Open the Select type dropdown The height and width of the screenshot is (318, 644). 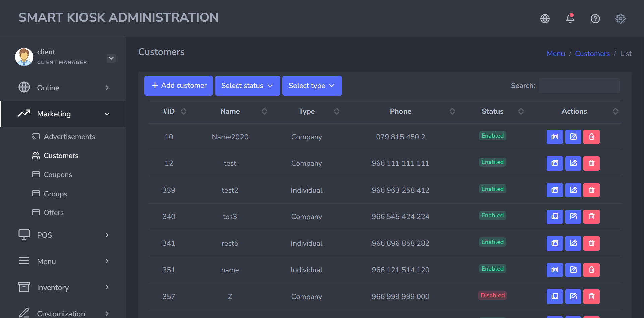click(312, 86)
